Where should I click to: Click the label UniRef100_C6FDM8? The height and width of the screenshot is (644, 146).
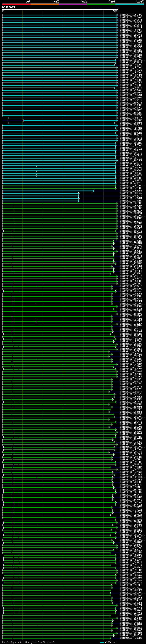[131, 203]
